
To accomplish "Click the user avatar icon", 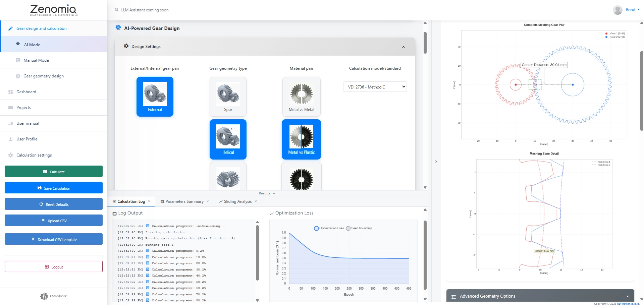I will [x=618, y=10].
